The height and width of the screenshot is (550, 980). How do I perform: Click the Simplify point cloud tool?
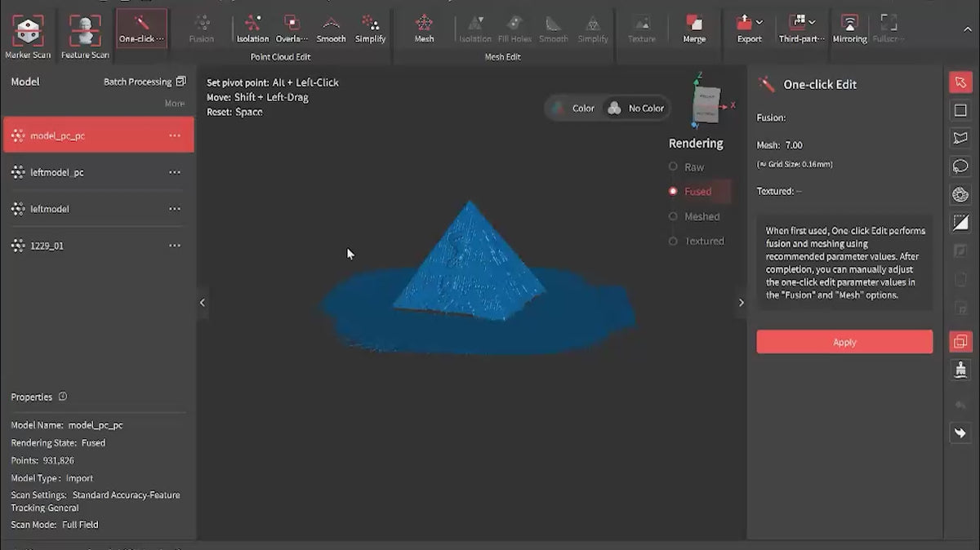pos(370,28)
